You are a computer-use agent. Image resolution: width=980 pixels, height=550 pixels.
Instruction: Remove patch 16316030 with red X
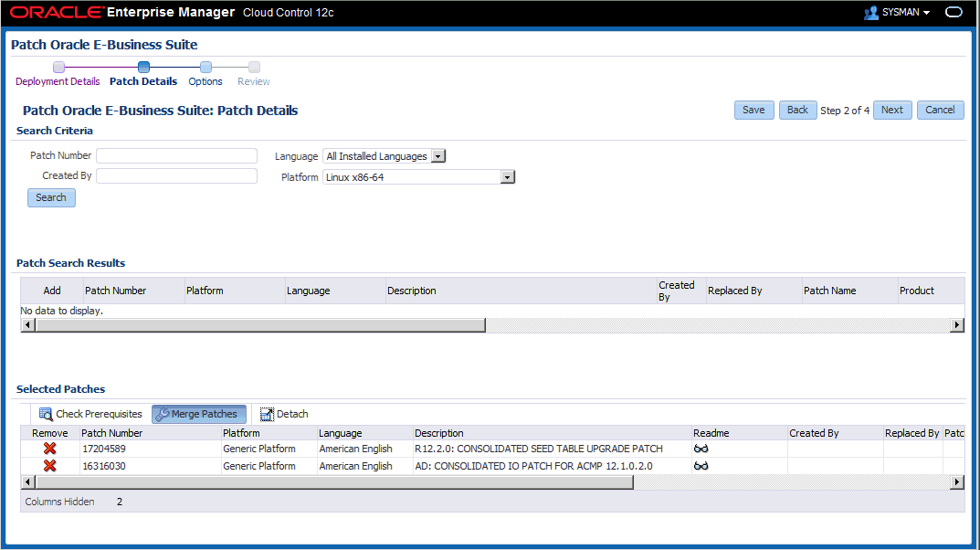tap(50, 466)
